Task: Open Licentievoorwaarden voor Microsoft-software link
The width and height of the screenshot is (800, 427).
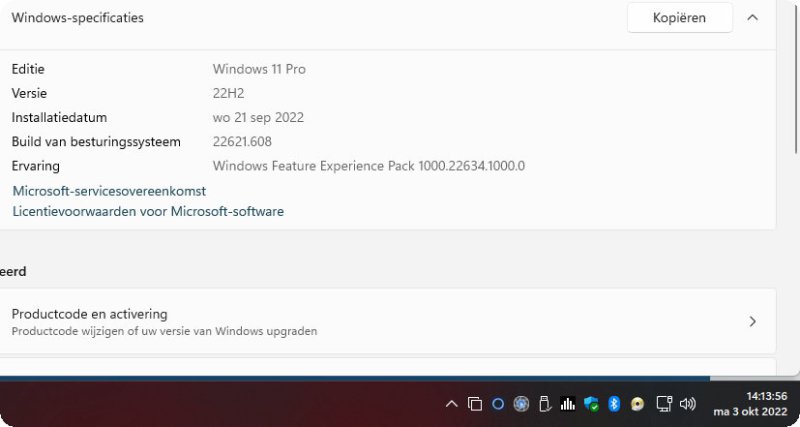Action: [148, 211]
